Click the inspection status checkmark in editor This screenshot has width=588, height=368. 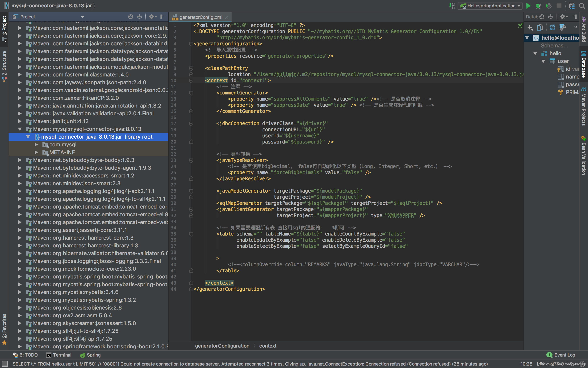520,25
